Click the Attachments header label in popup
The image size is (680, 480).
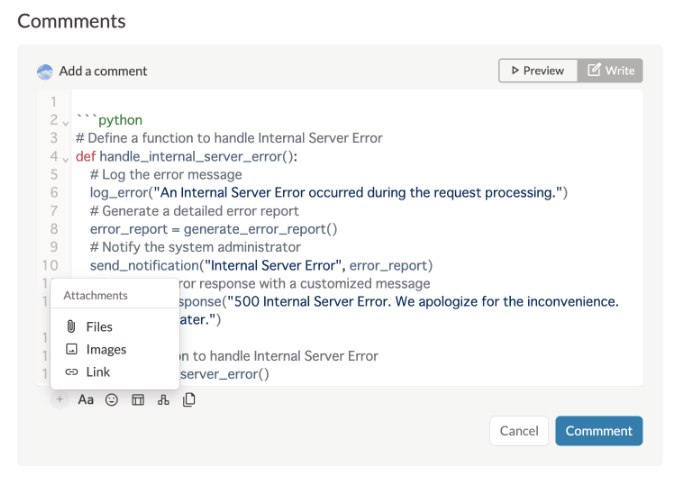tap(95, 295)
